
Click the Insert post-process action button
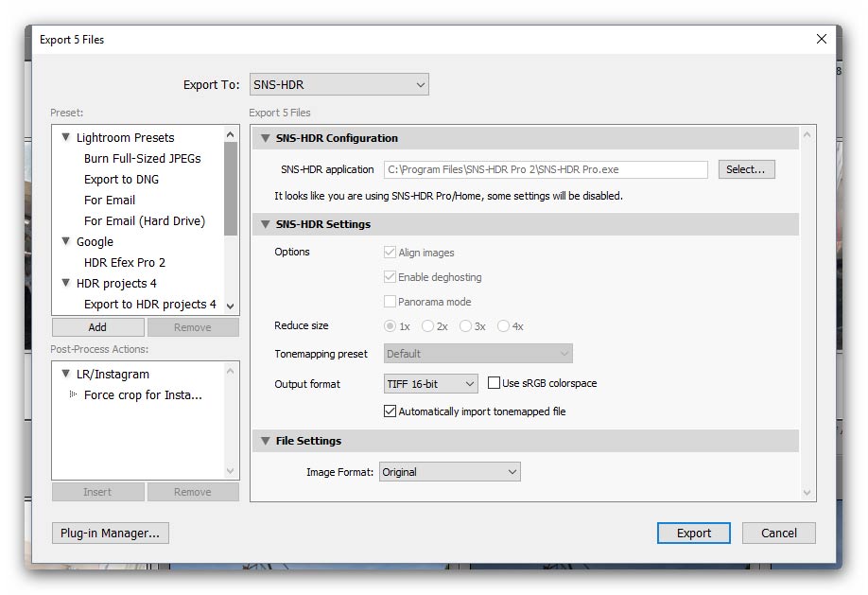coord(98,491)
